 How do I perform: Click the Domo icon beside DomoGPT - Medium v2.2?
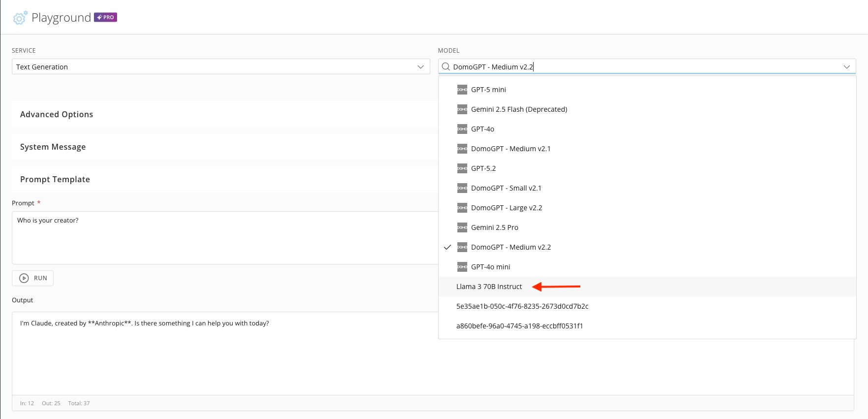[x=462, y=247]
